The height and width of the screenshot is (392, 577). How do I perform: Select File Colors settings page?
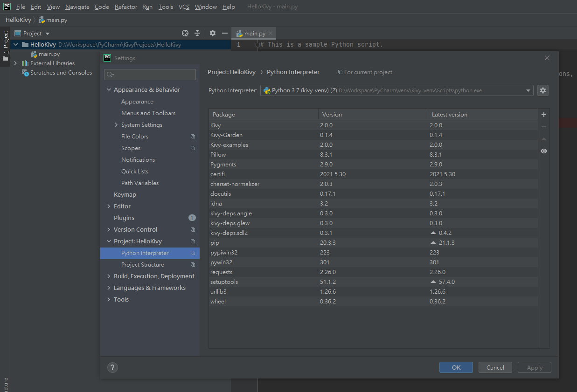coord(135,137)
